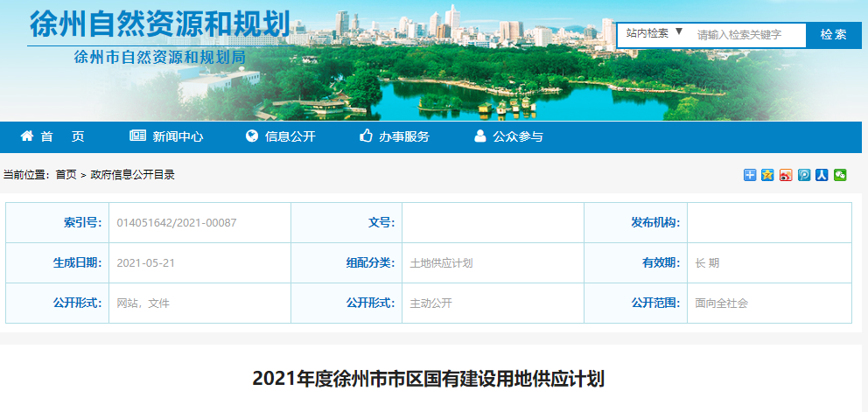This screenshot has height=412, width=868.
Task: Click the blue plus share-more icon
Action: tap(750, 175)
